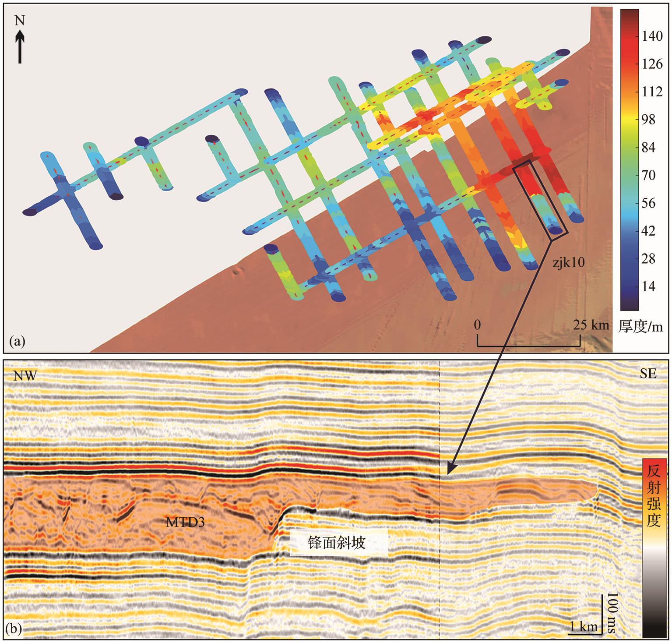Click colorbar value '42'

(649, 231)
